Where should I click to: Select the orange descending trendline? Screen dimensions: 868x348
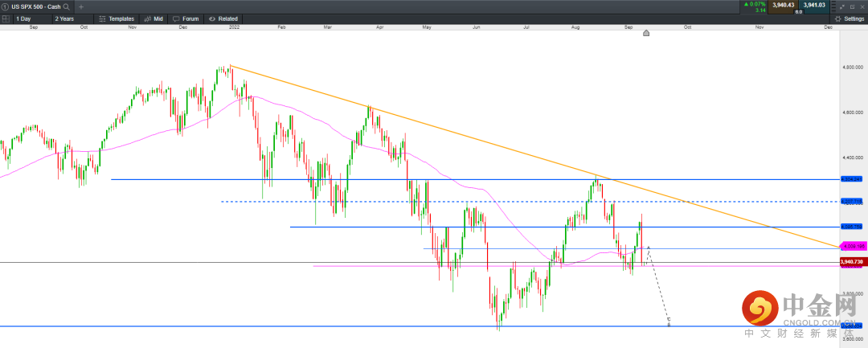[534, 157]
